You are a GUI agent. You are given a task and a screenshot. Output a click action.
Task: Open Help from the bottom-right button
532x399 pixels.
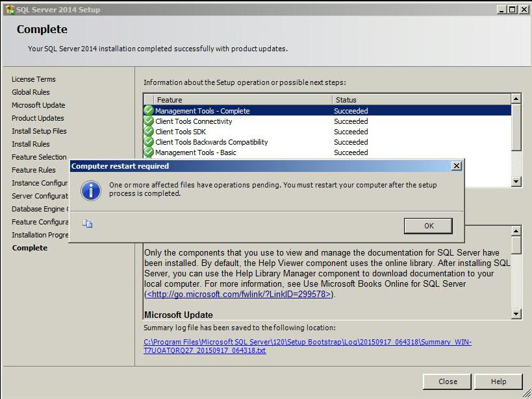(498, 381)
